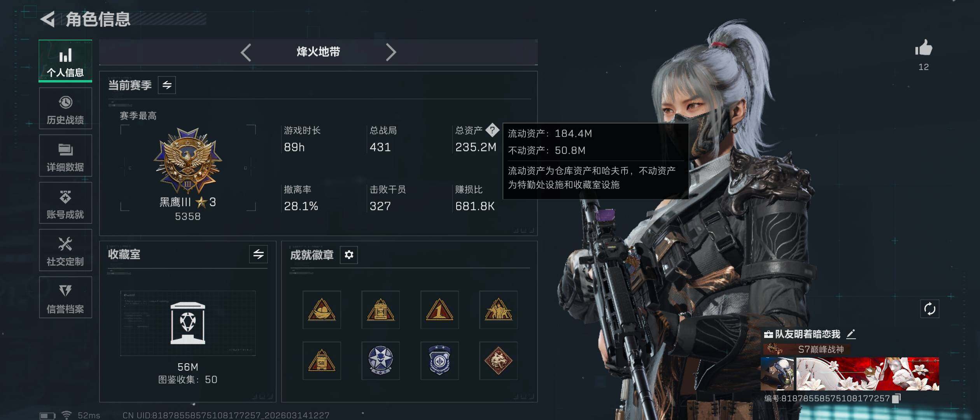Click the collection room display case thumbnail
The width and height of the screenshot is (980, 420).
click(188, 323)
